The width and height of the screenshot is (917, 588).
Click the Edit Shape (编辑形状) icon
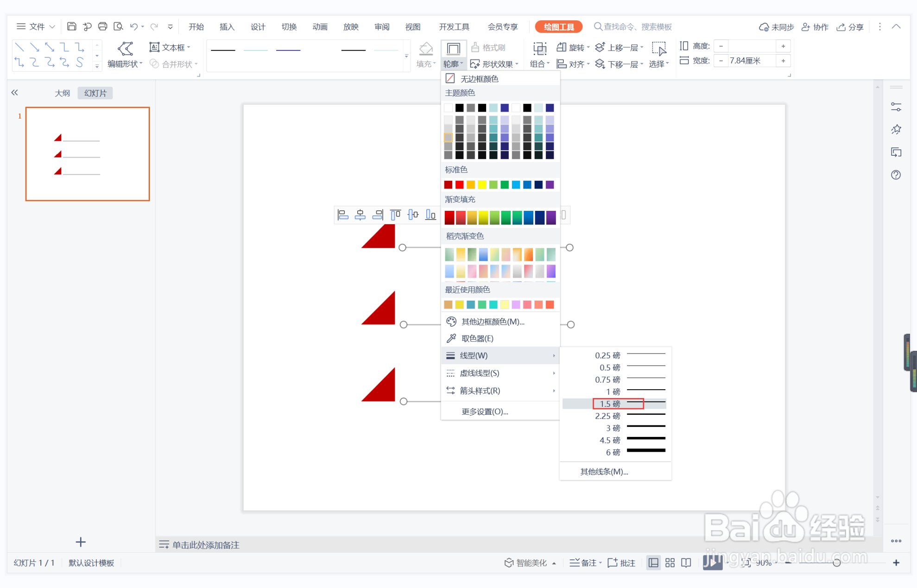pyautogui.click(x=125, y=49)
